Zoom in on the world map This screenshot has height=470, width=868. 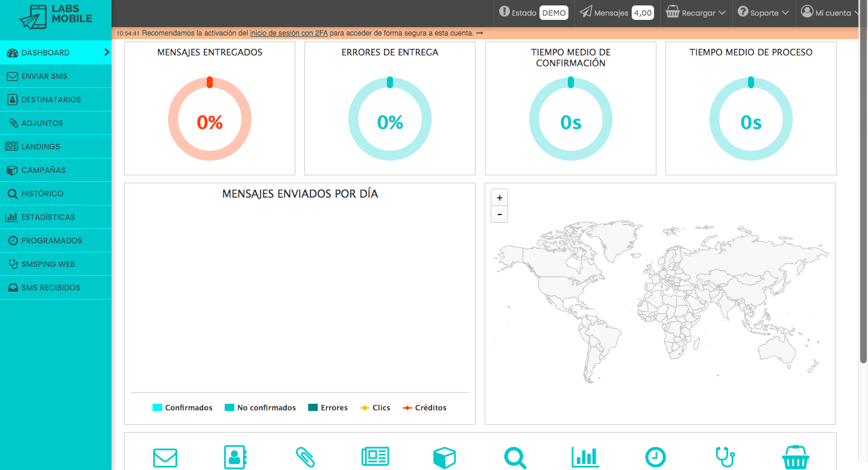coord(499,198)
